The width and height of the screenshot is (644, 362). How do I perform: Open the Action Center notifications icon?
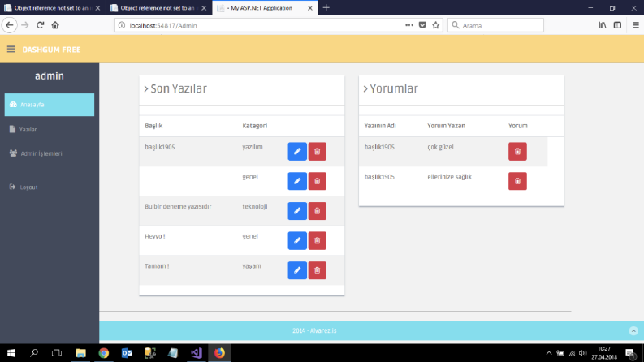point(630,353)
